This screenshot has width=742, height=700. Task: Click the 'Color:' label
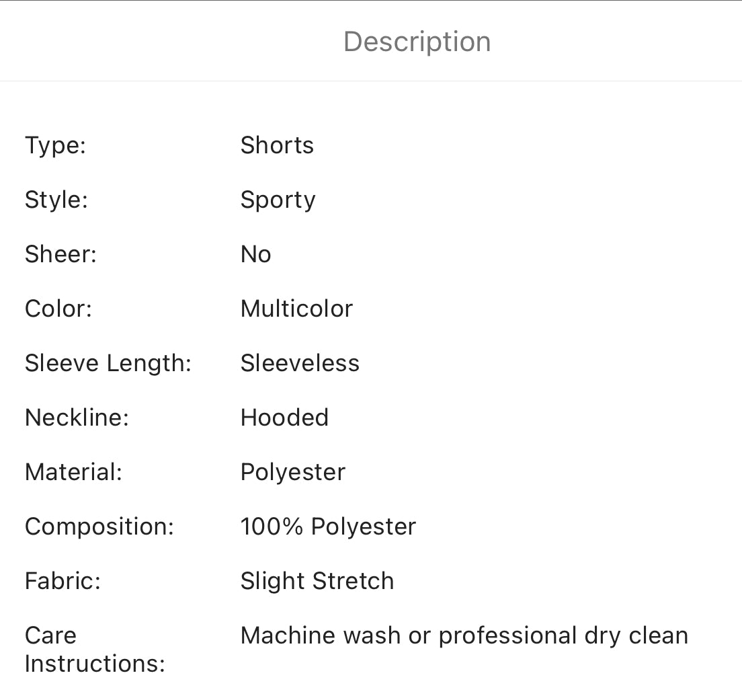(x=58, y=309)
